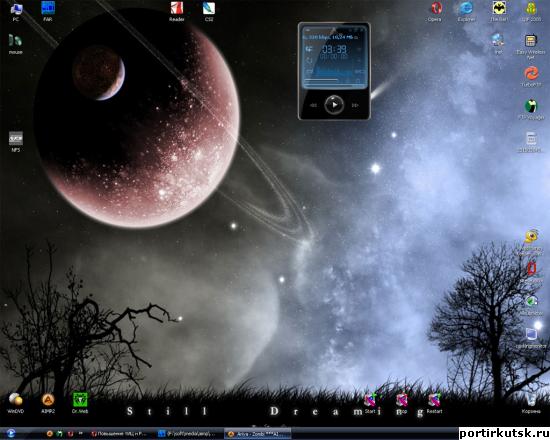Viewport: 550px width, 440px height.
Task: Launch the NFS desktop shortcut
Action: pos(16,142)
